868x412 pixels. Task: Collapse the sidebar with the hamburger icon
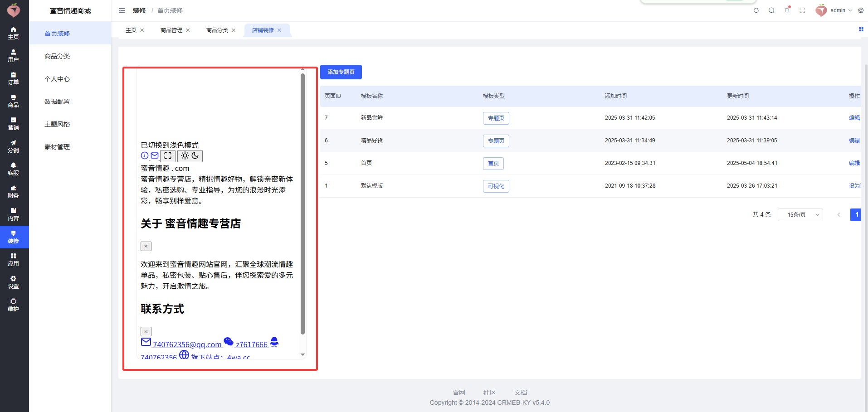click(122, 10)
